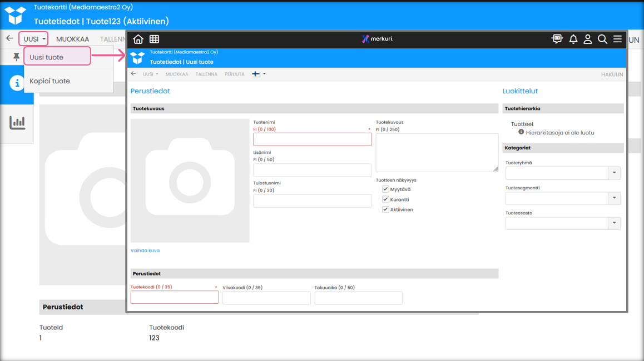The height and width of the screenshot is (361, 644).
Task: Disable the Aktiivinen checkbox
Action: 385,209
